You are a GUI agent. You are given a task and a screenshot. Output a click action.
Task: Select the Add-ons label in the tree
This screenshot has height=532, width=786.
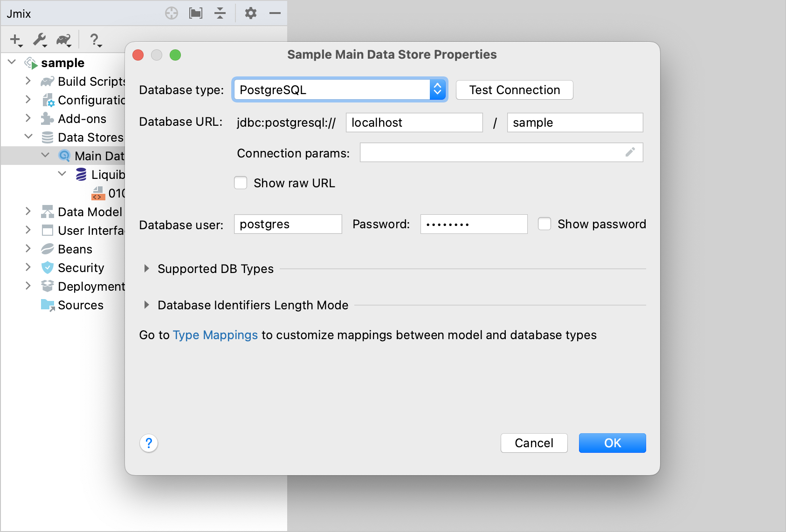click(x=82, y=119)
